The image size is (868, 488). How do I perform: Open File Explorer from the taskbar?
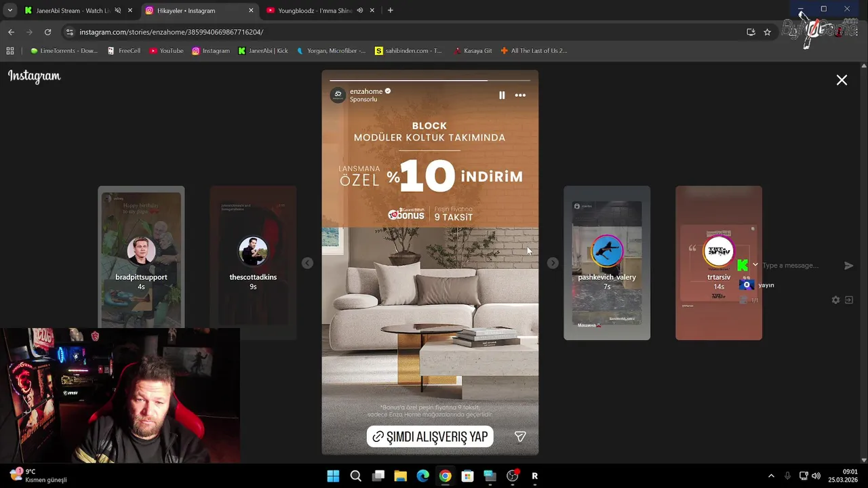click(x=400, y=476)
